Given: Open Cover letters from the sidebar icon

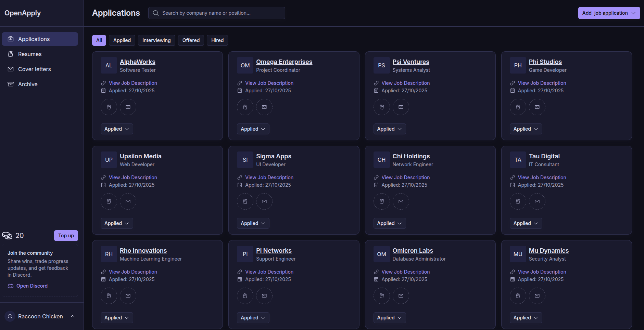Looking at the screenshot, I should click(x=11, y=69).
